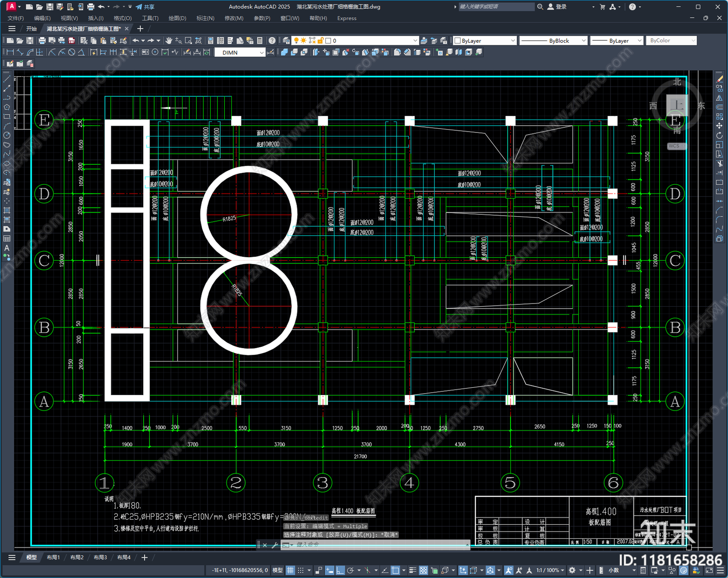
Task: Click the Plot printer icon in quick access
Action: click(x=91, y=7)
